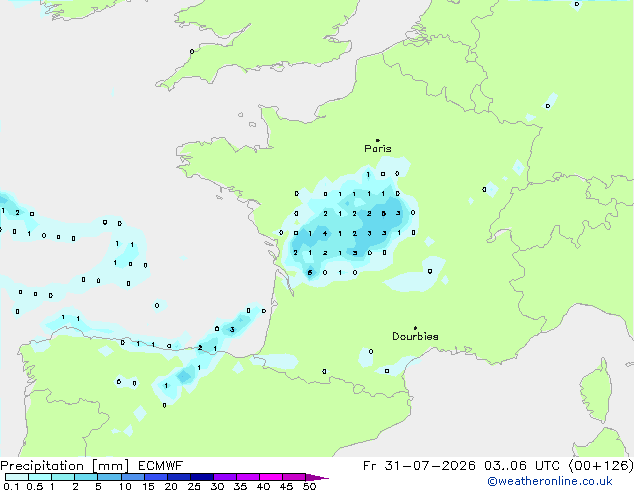Image resolution: width=634 pixels, height=490 pixels.
Task: Click the legend label 50
Action: 309,486
